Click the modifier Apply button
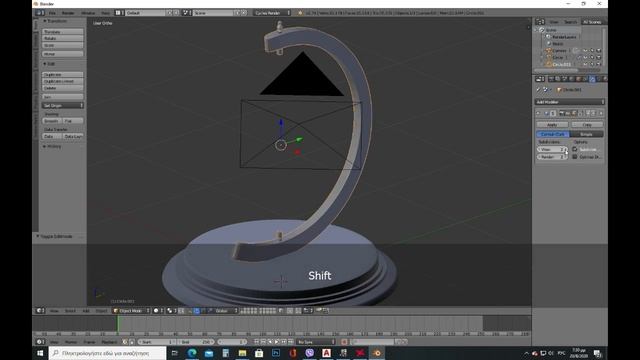This screenshot has height=360, width=640. click(x=552, y=124)
